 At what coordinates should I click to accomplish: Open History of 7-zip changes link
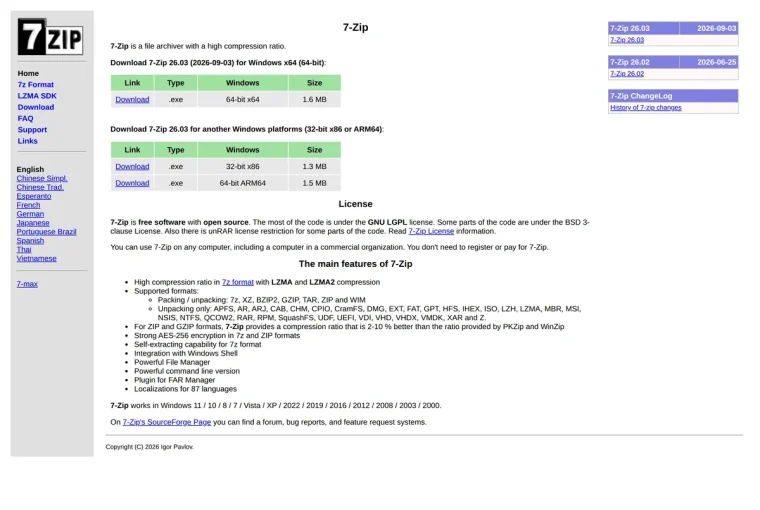(646, 108)
